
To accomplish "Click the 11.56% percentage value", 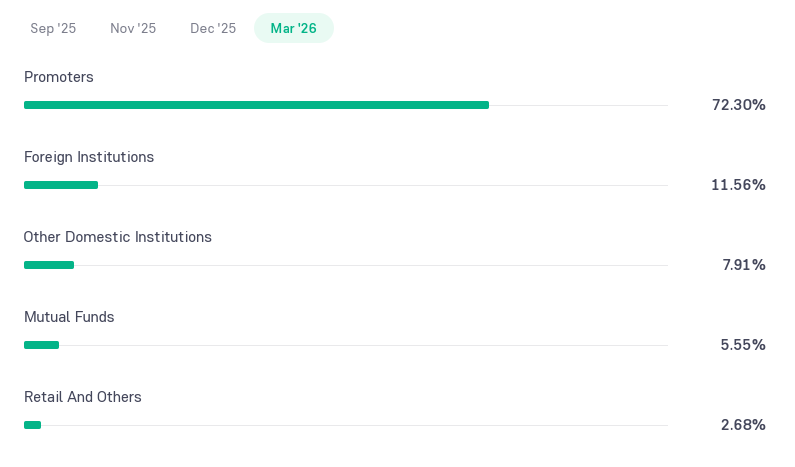I will pos(738,185).
